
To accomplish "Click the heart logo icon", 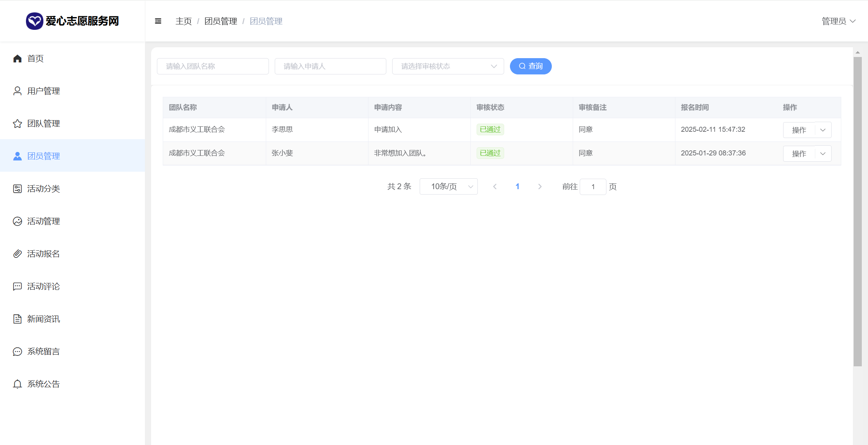I will [x=34, y=21].
